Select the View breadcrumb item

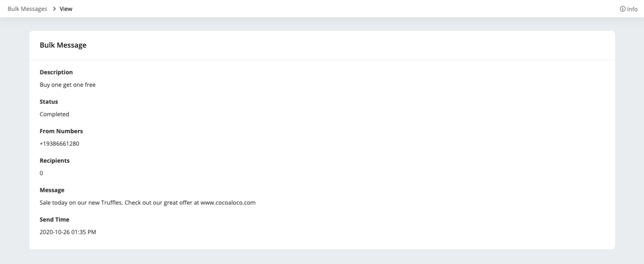pyautogui.click(x=66, y=9)
